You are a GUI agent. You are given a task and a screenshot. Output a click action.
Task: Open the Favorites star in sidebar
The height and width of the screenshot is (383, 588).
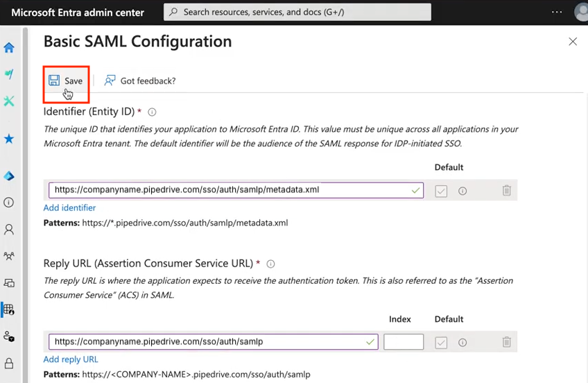coord(9,139)
